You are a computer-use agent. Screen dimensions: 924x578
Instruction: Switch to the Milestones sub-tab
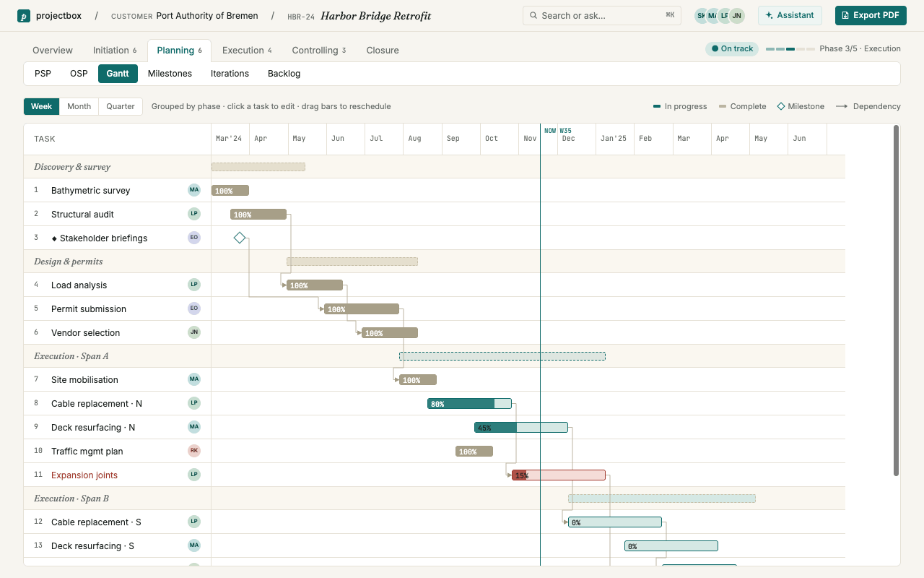(170, 74)
